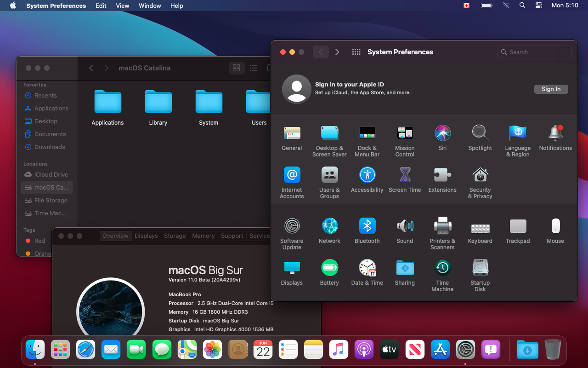Click the Search field in System Preferences
Viewport: 588px width, 368px height.
[x=535, y=52]
